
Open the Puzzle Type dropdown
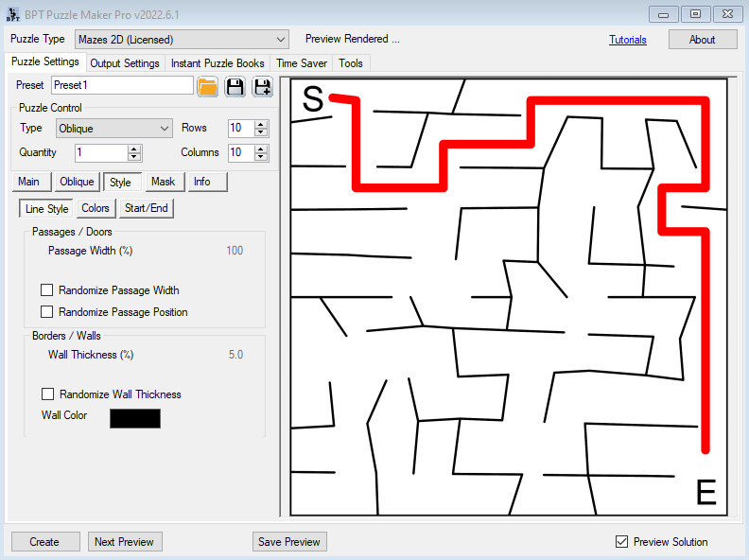coord(182,40)
